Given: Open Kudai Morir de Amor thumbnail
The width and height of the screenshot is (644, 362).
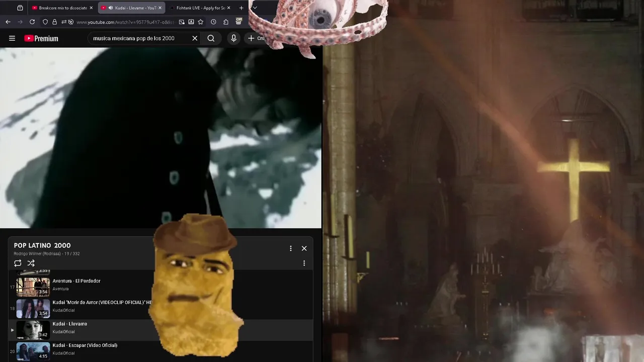Looking at the screenshot, I should coord(33,309).
